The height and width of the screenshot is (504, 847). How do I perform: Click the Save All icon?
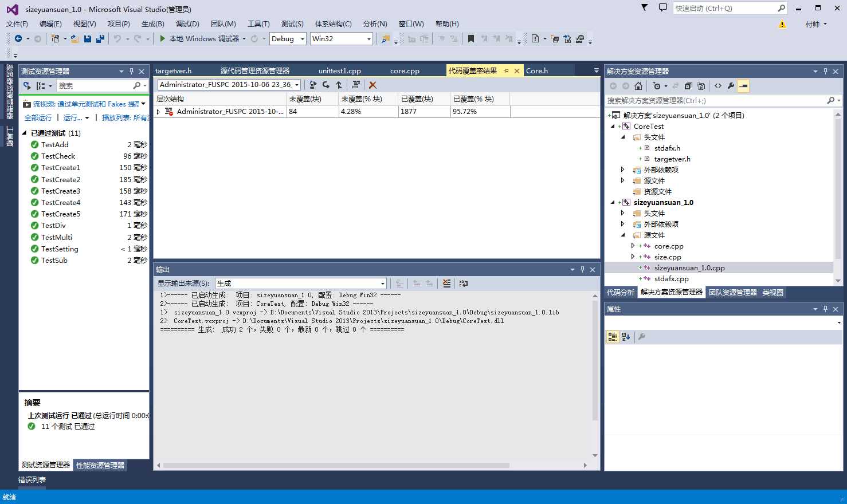[x=100, y=38]
